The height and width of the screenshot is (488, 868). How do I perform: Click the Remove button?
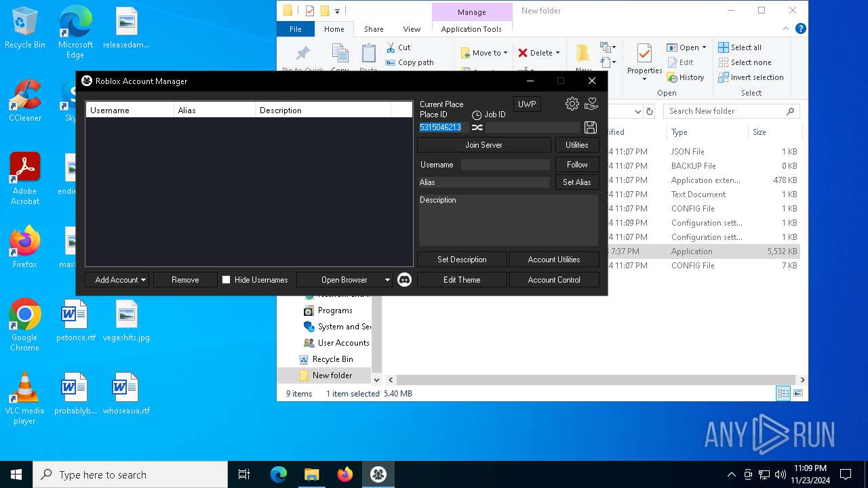click(x=185, y=280)
